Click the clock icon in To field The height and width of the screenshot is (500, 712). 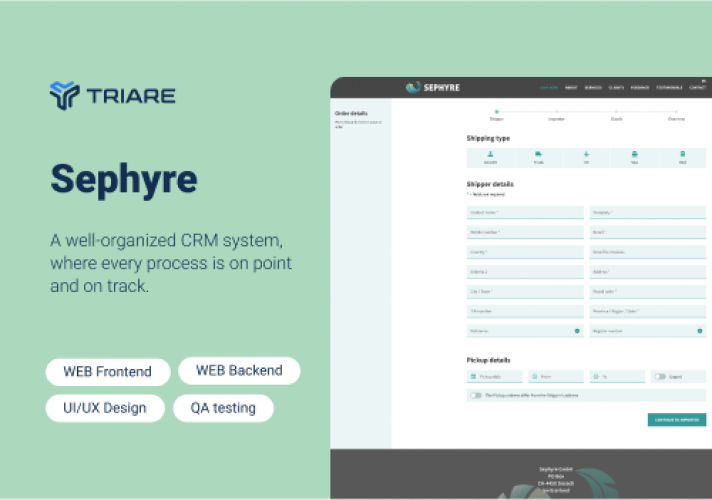click(x=596, y=376)
